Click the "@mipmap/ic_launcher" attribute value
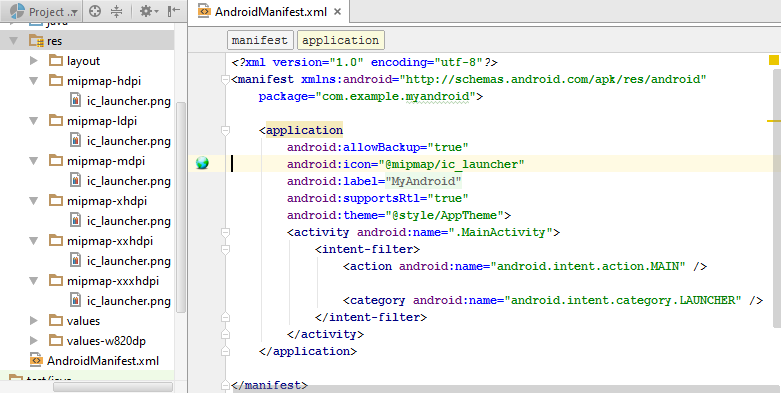 (451, 164)
